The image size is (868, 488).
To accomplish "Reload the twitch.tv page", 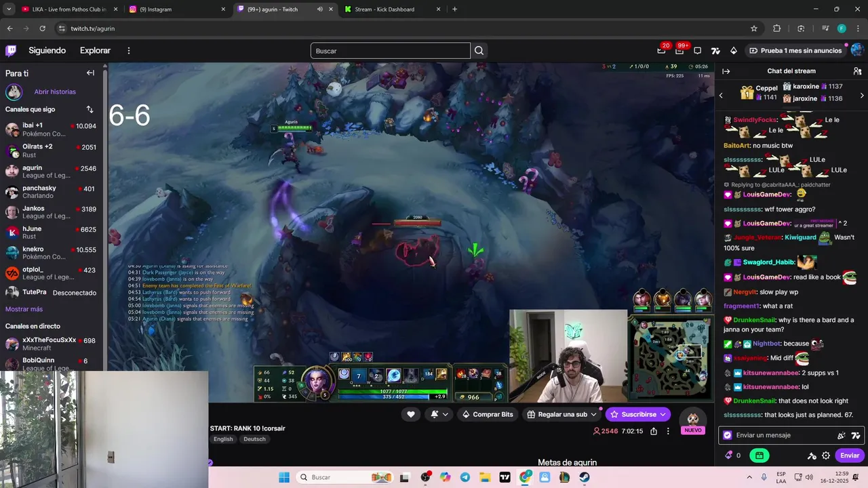I will tap(43, 28).
